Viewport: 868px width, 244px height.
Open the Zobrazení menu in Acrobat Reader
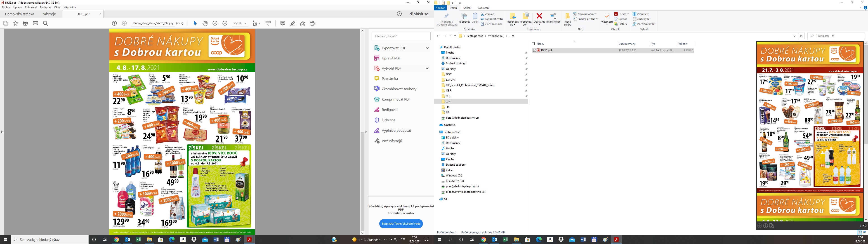pos(31,7)
